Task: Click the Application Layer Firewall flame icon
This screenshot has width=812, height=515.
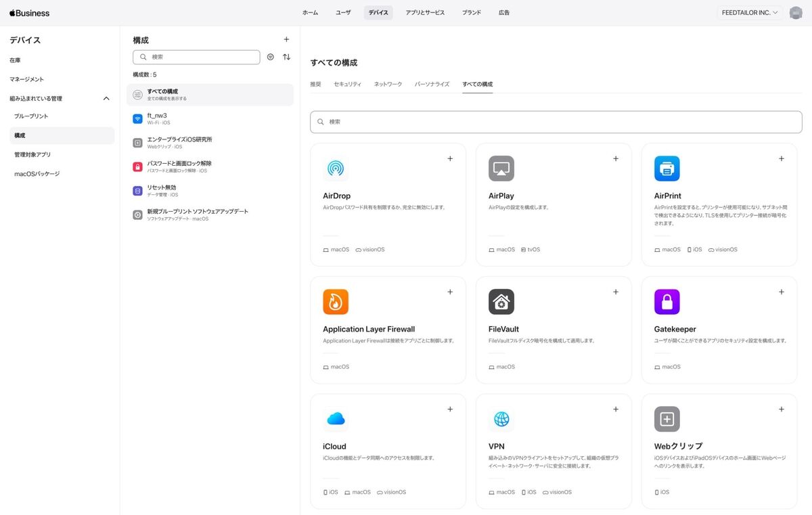Action: pyautogui.click(x=336, y=302)
